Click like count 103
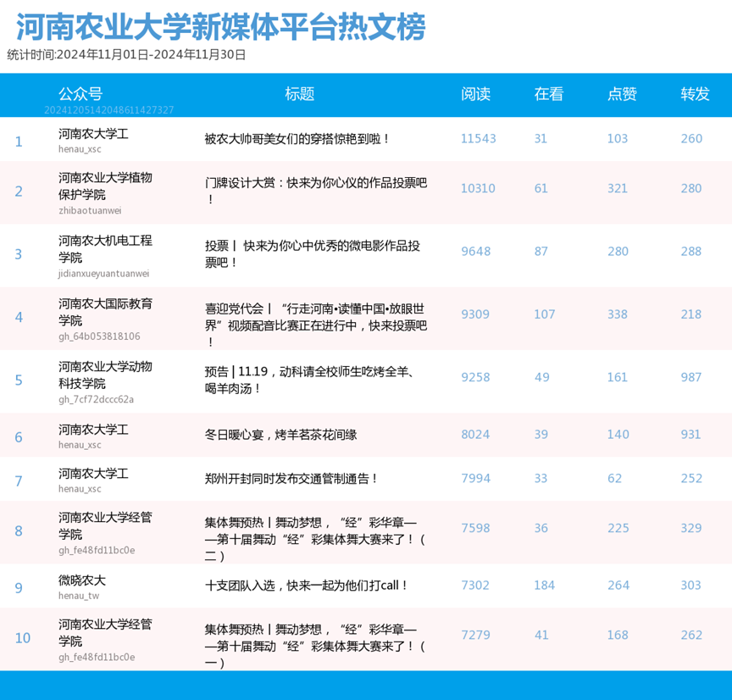Screen dimensions: 732x700 618,139
